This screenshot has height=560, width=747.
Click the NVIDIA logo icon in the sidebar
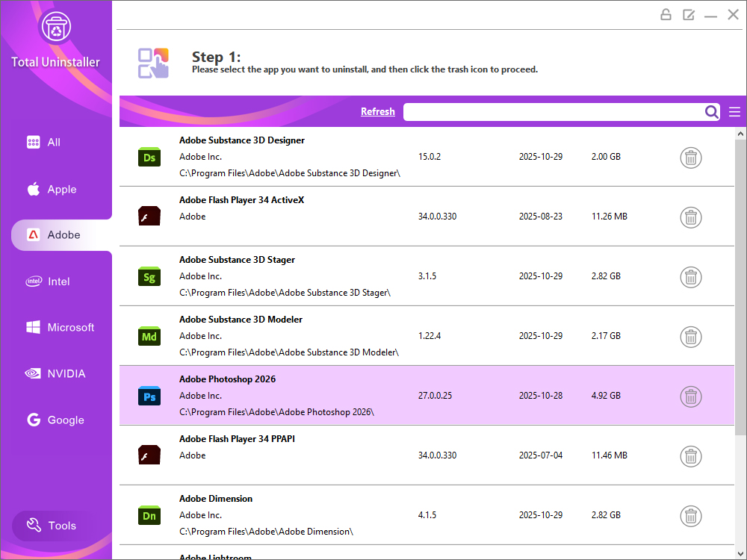pyautogui.click(x=33, y=373)
